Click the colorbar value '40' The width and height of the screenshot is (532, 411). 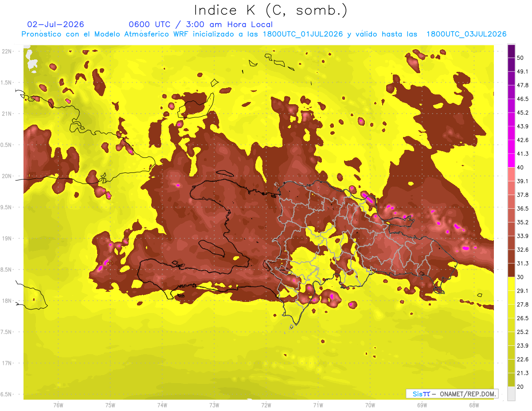pyautogui.click(x=521, y=168)
